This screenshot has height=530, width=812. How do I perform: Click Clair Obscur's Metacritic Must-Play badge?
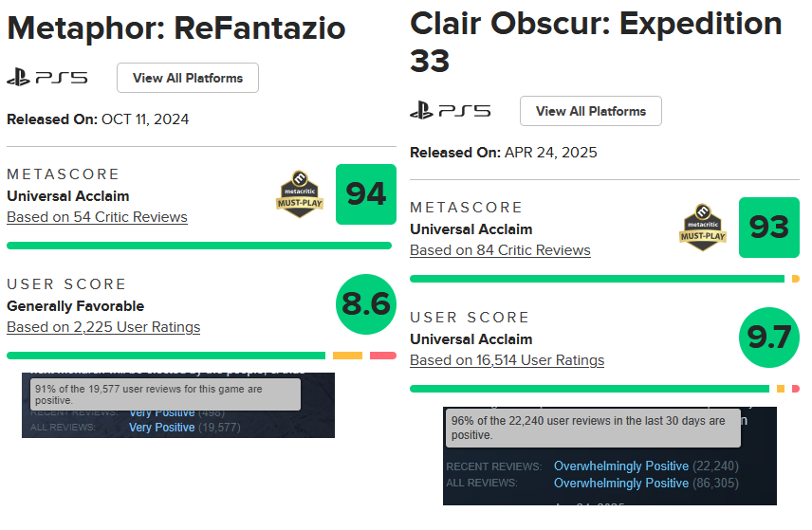click(703, 228)
